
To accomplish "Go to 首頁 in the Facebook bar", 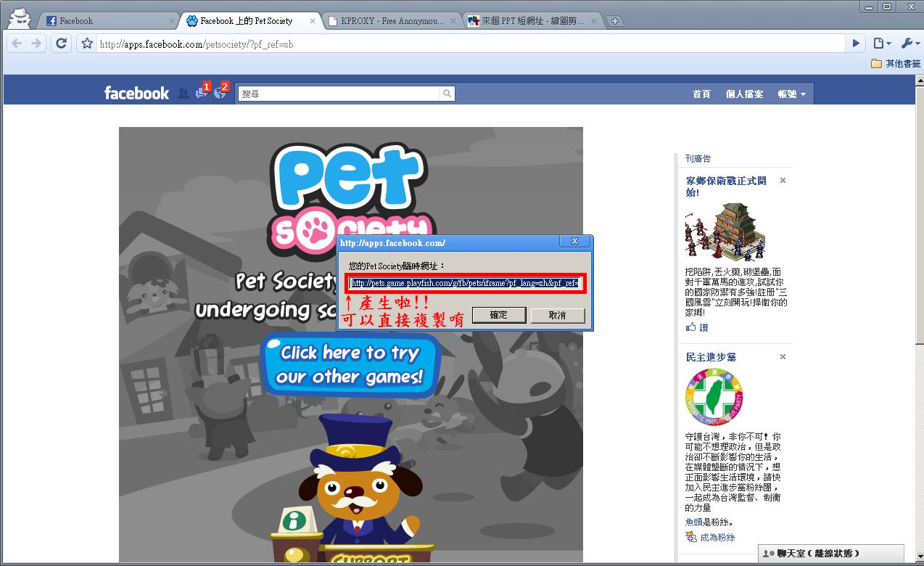I will click(701, 94).
